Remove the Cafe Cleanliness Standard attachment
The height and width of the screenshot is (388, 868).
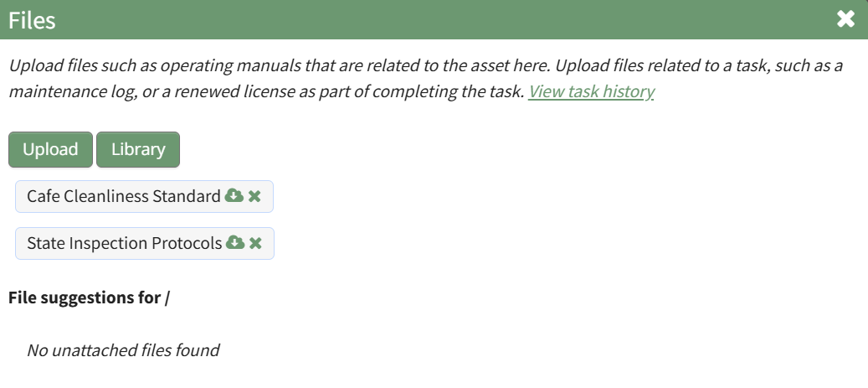pos(255,196)
